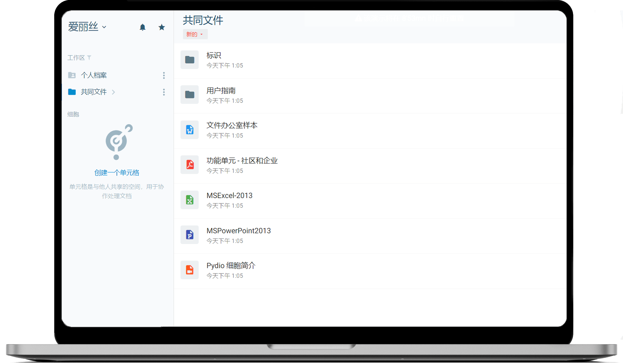Click the PDF icon for 功能单元 file
This screenshot has height=364, width=623.
[x=189, y=165]
